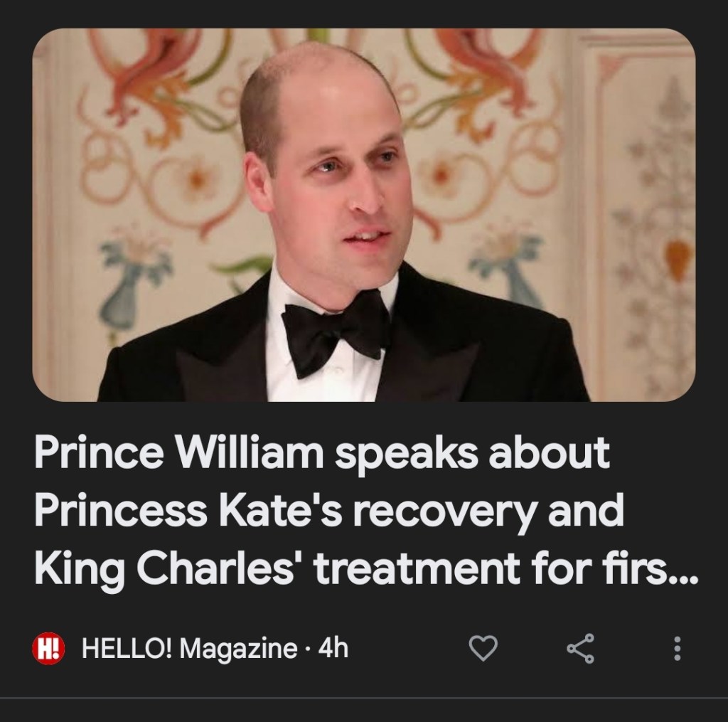
Task: Open the three-dot more options menu
Action: [676, 648]
